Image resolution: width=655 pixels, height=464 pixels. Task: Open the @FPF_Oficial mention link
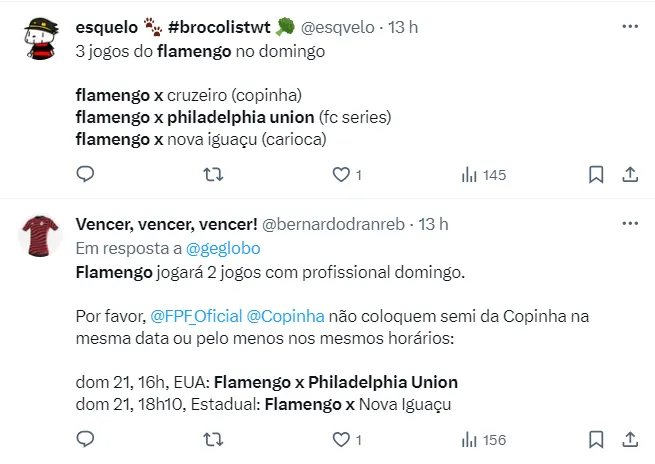click(x=196, y=316)
